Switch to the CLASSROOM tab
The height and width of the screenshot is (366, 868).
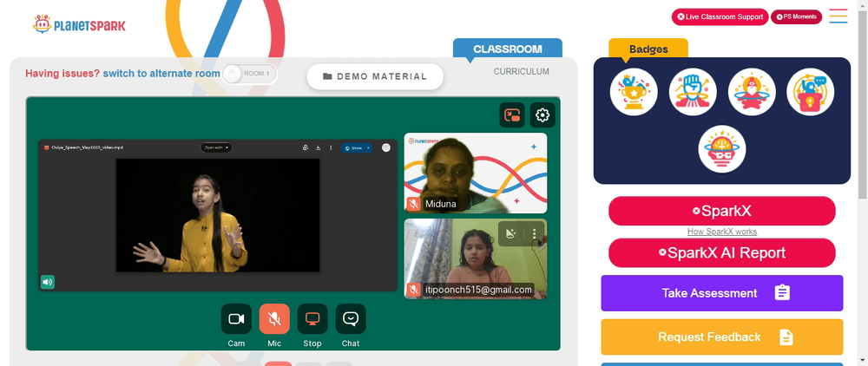click(508, 49)
